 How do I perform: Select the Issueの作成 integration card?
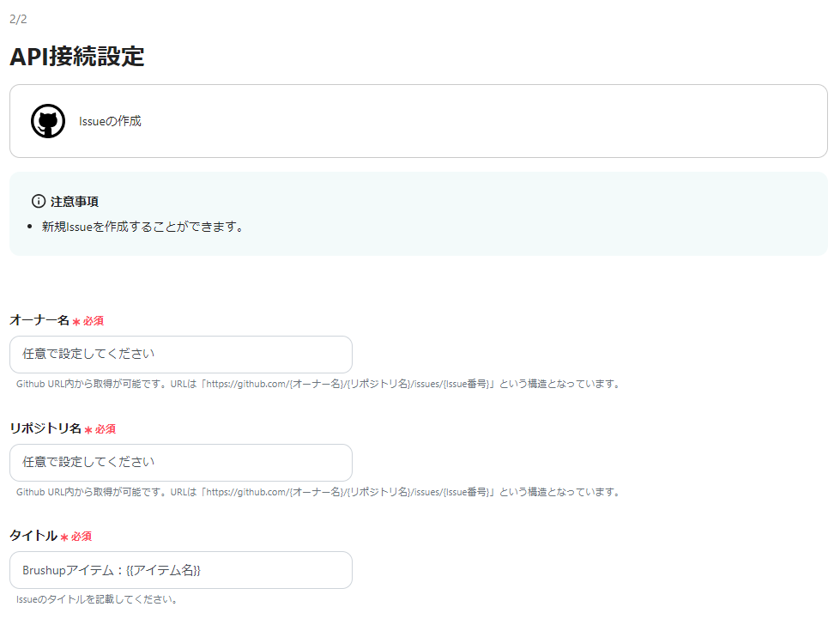click(x=419, y=121)
